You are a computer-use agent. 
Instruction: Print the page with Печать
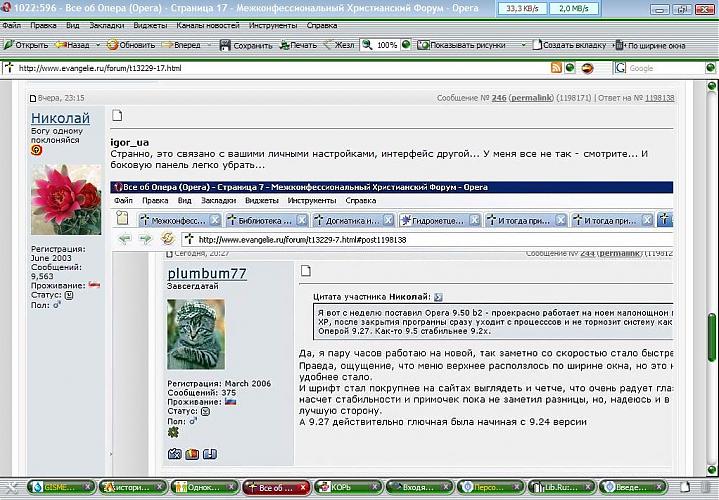(297, 45)
